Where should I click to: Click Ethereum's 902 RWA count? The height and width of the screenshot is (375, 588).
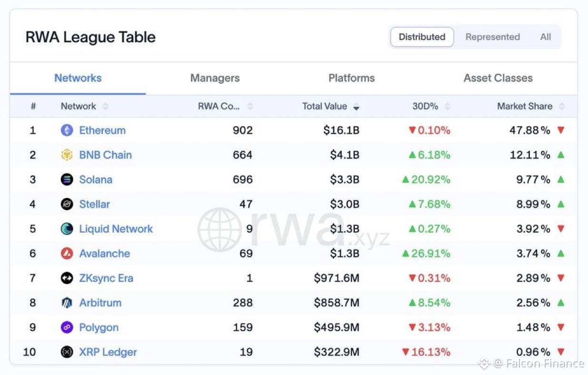pos(243,130)
